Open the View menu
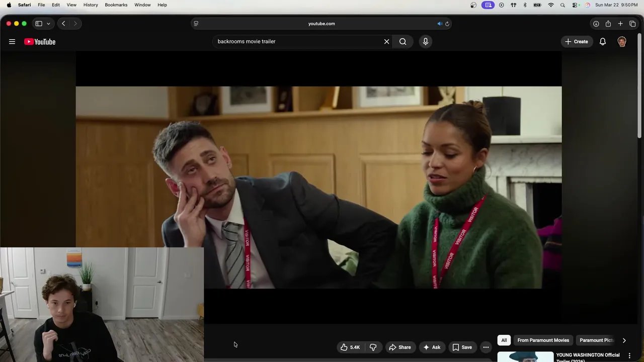644x362 pixels. (71, 5)
